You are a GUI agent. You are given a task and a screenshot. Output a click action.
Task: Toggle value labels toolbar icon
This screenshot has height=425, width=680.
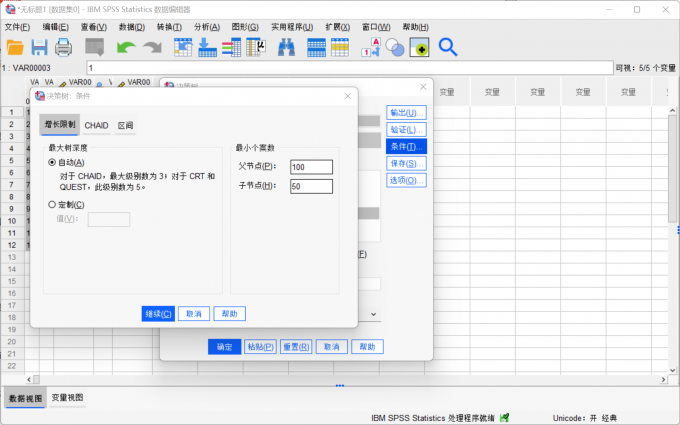[x=371, y=47]
